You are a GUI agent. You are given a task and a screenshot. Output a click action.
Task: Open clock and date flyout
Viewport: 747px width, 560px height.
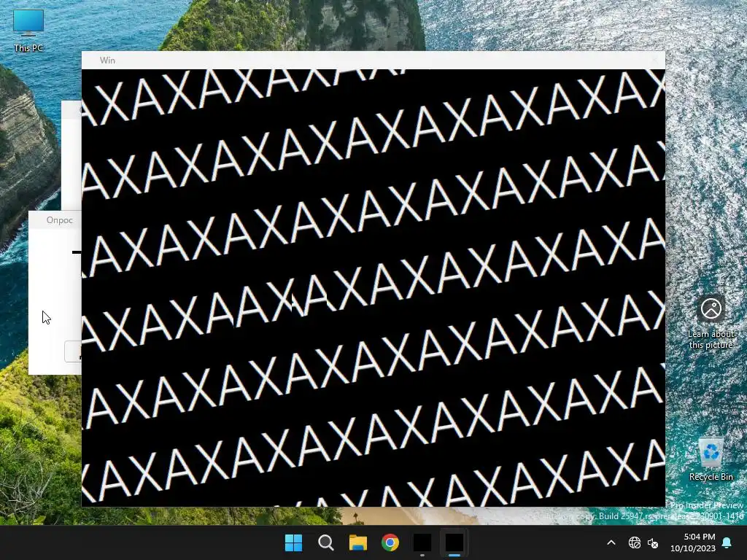point(693,542)
